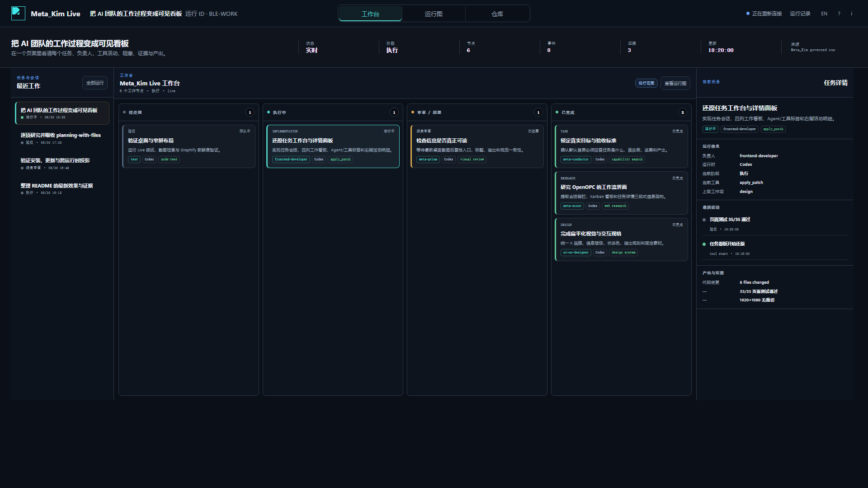Switch to the 仓库 tab

click(x=497, y=14)
